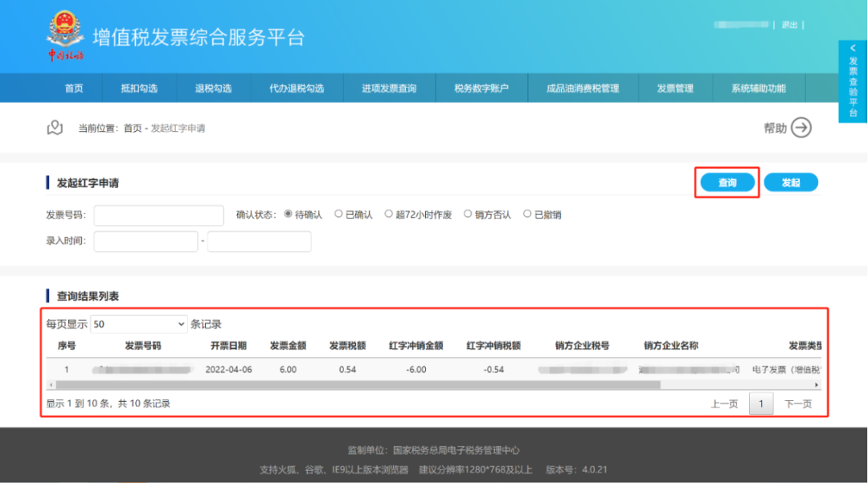Pick the 已撤销 status radio
This screenshot has width=868, height=483.
pos(527,215)
